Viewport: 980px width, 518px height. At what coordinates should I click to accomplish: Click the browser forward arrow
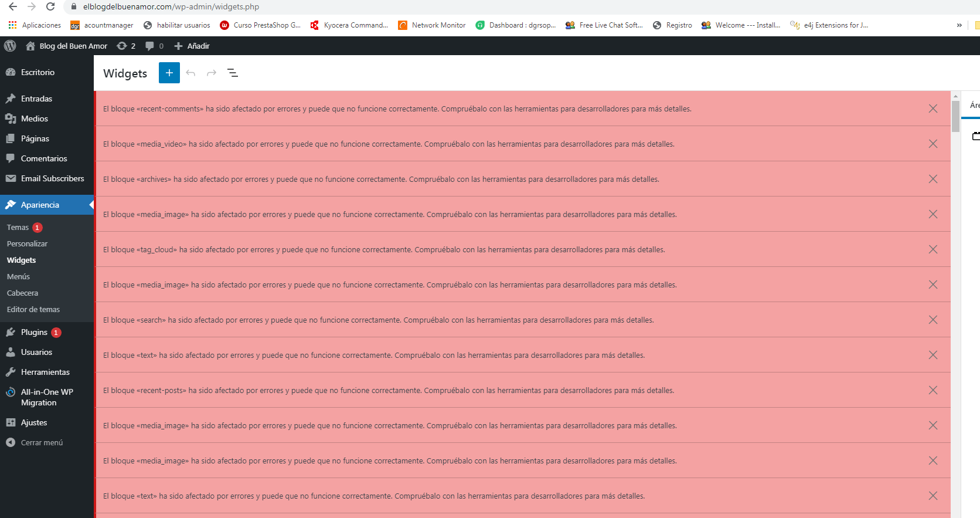pos(32,6)
